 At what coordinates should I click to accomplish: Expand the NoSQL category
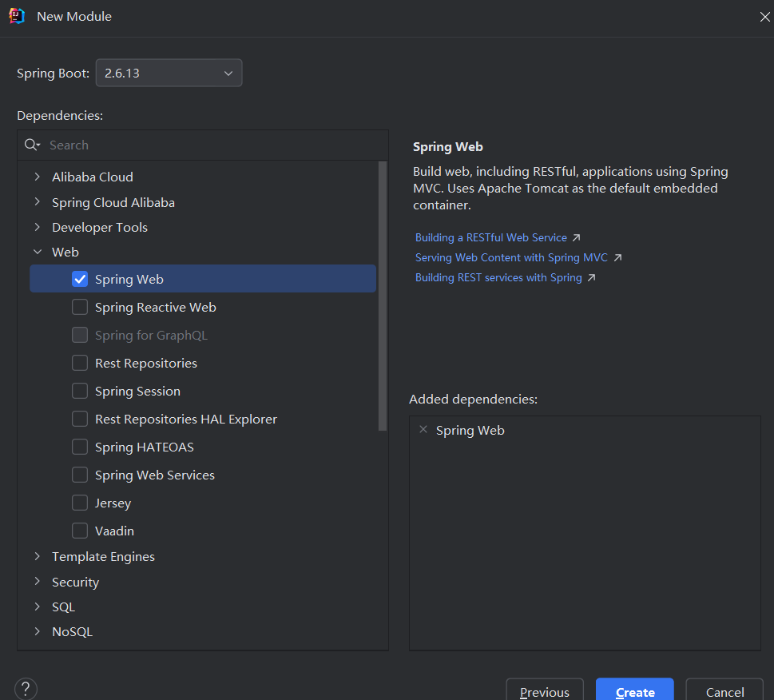pyautogui.click(x=38, y=631)
